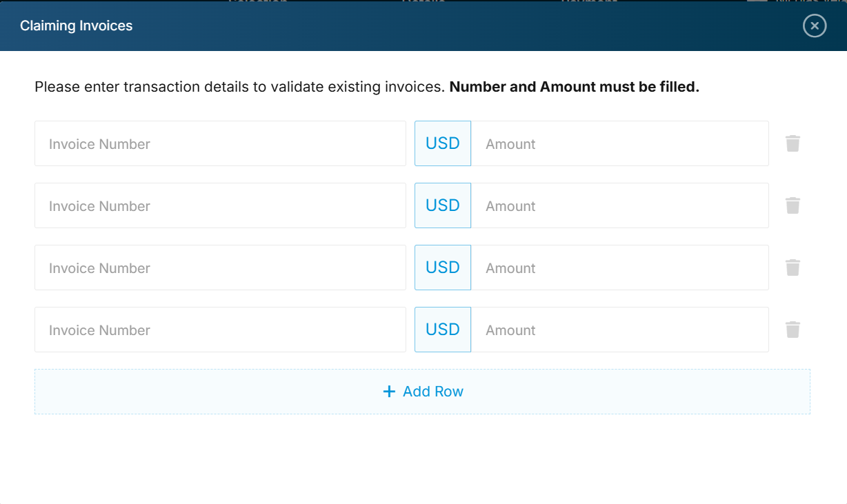The height and width of the screenshot is (504, 847).
Task: Focus the first Invoice Number field
Action: click(x=220, y=143)
